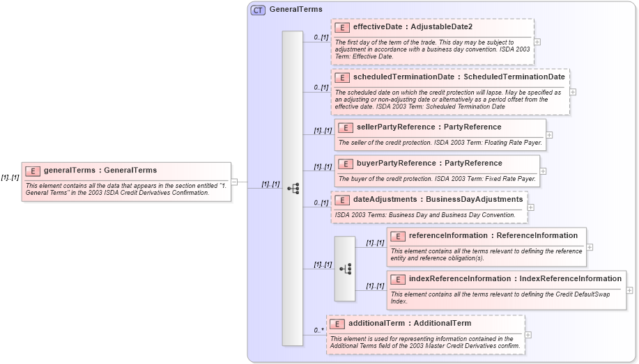Expand the referenceInformation element
Screen dimensions: 639x364
point(590,247)
